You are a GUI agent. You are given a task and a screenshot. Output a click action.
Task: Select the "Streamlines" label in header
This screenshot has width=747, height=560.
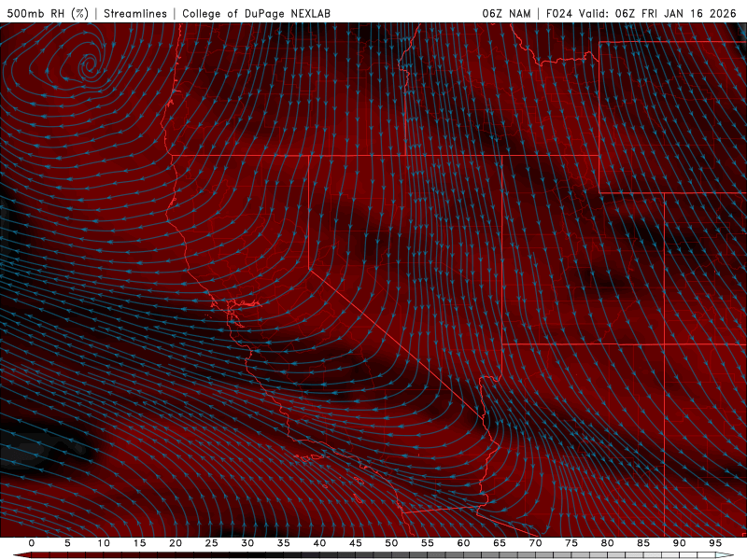135,13
